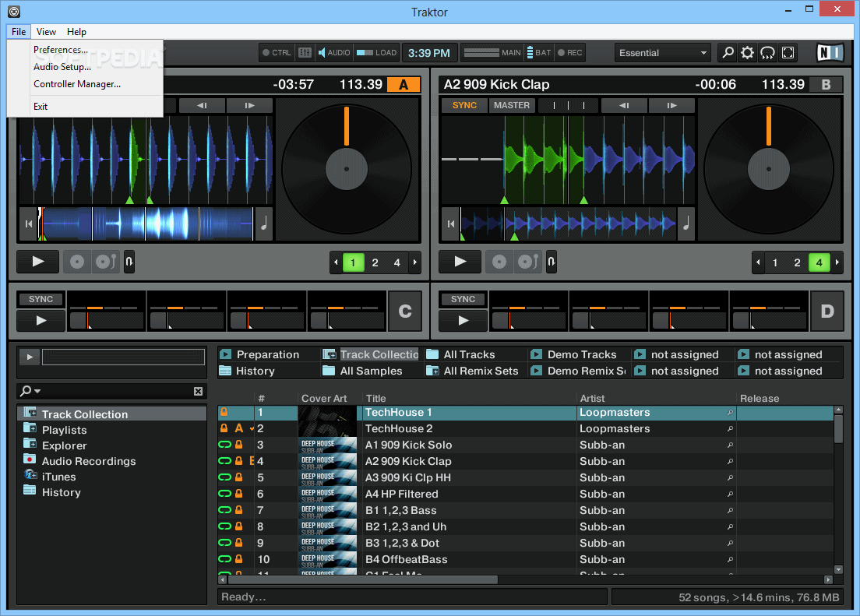
Task: Play preview player in browser
Action: [x=30, y=357]
